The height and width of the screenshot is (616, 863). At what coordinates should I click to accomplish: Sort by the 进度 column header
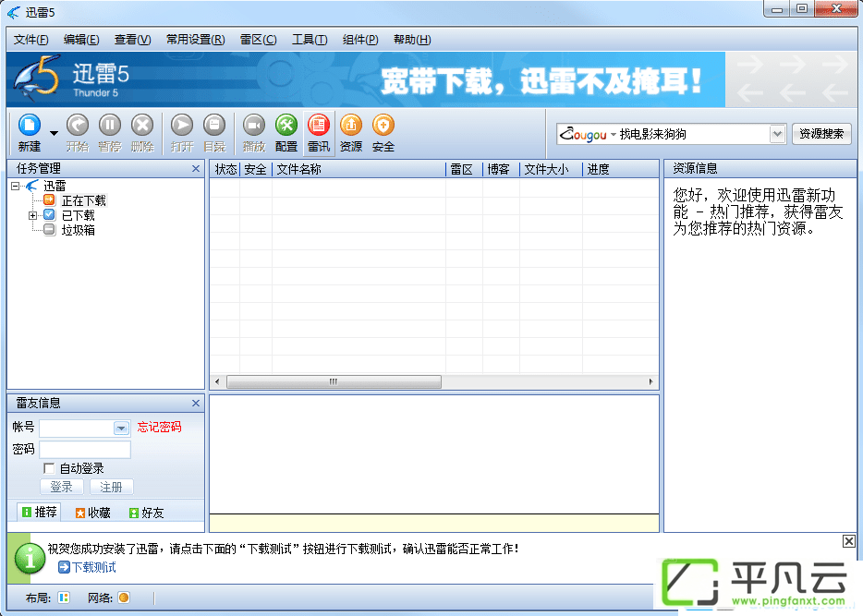click(620, 169)
